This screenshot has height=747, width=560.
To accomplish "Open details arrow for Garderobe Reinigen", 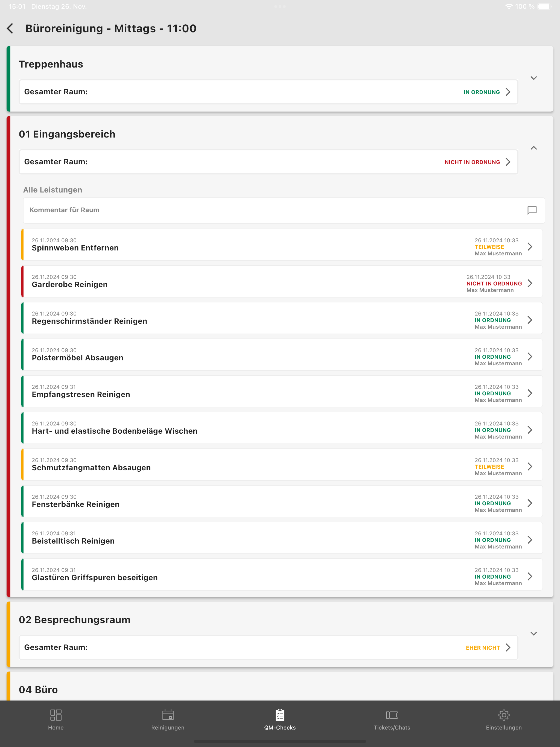I will [530, 283].
